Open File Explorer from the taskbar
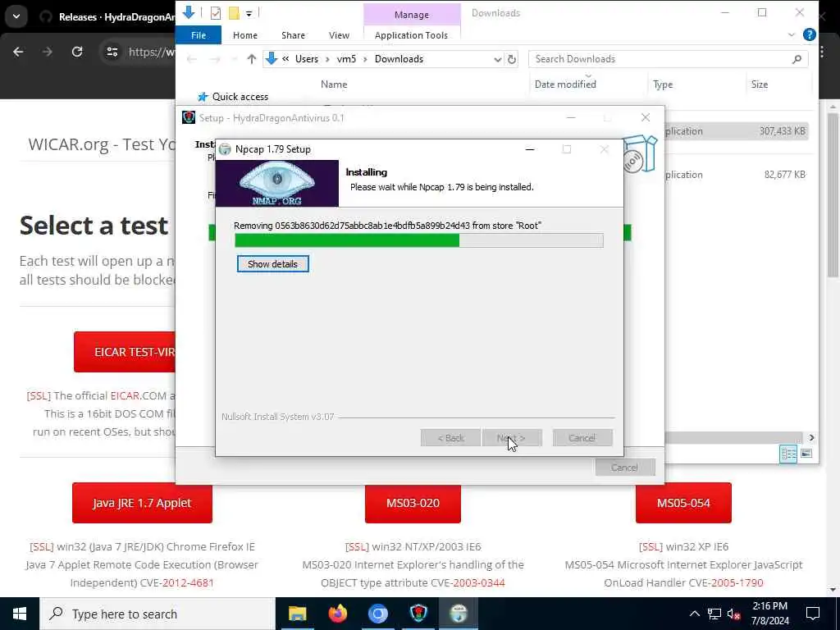The width and height of the screenshot is (840, 630). tap(297, 614)
